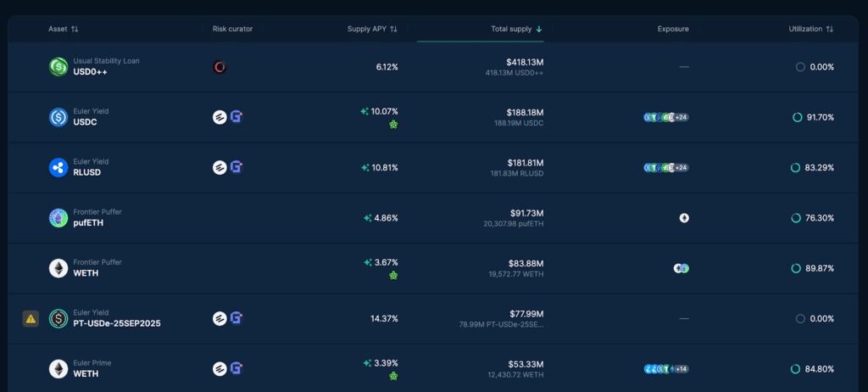Click the exposure token icons in USDC row
Viewport: 868px width, 392px height.
[666, 117]
